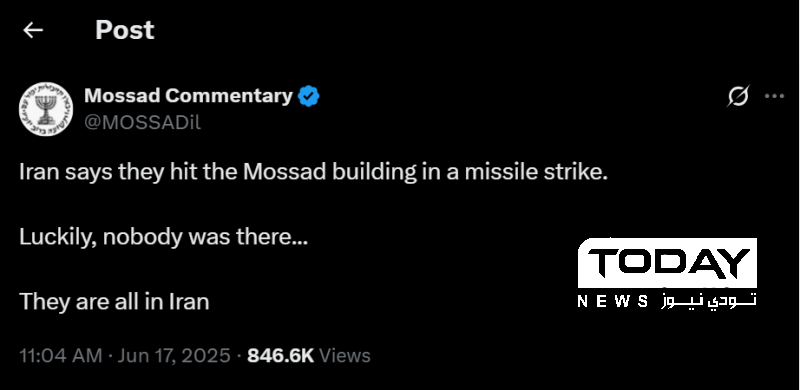Open the three-dot more options menu

click(774, 95)
